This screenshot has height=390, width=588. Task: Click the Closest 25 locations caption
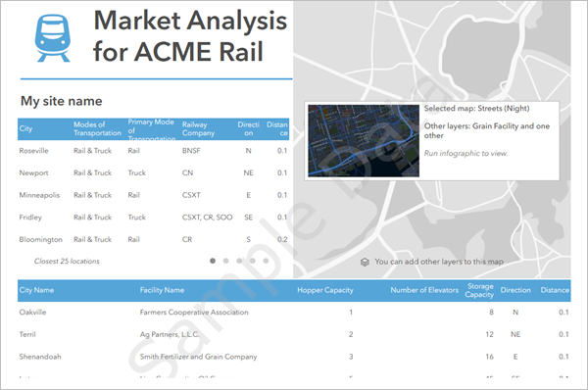coord(67,261)
